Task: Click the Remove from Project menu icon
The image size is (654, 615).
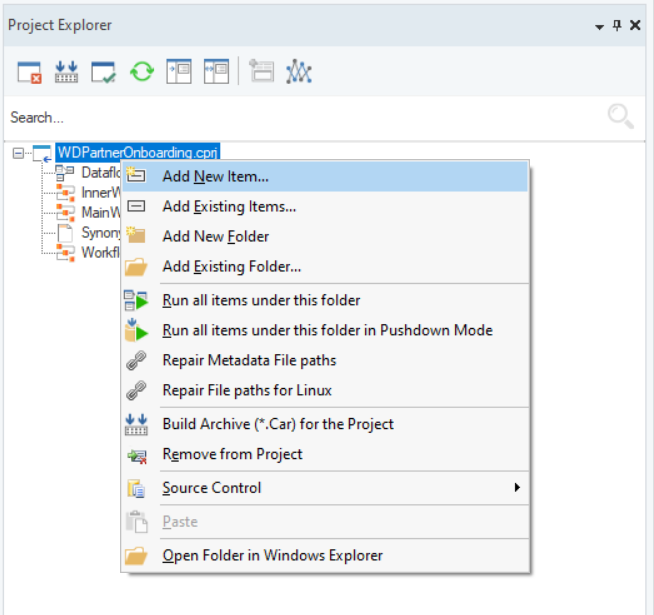Action: (x=137, y=456)
